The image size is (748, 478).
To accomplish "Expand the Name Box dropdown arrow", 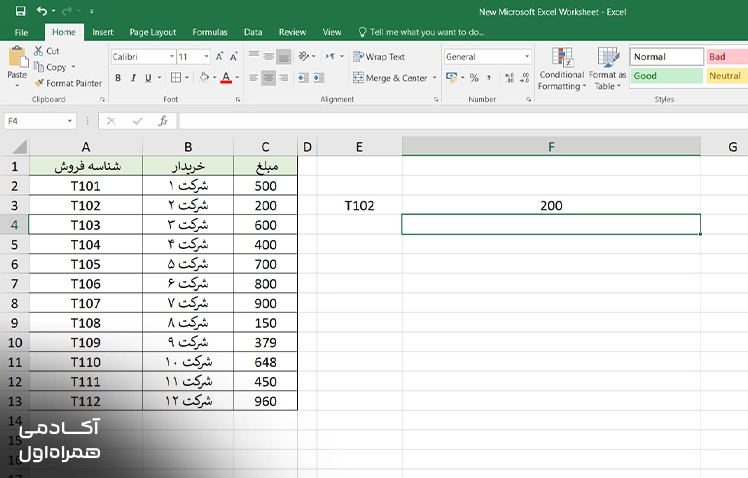I will tap(70, 121).
